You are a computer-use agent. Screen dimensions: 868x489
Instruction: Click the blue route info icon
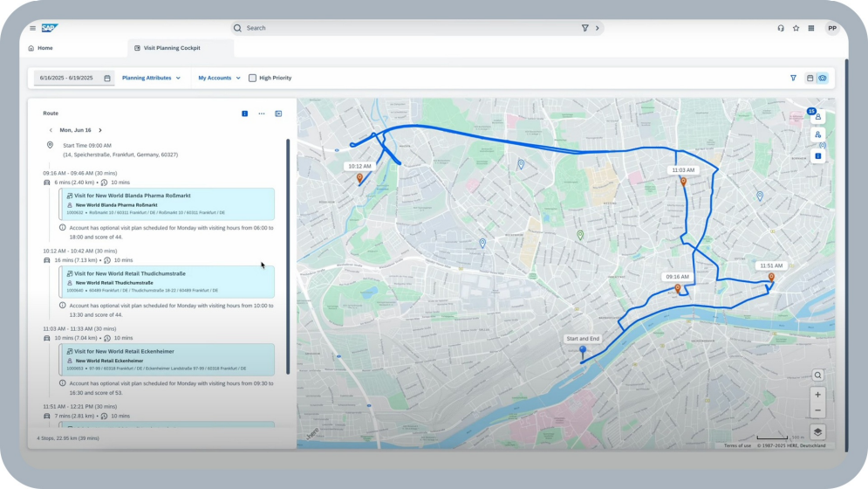coord(244,114)
